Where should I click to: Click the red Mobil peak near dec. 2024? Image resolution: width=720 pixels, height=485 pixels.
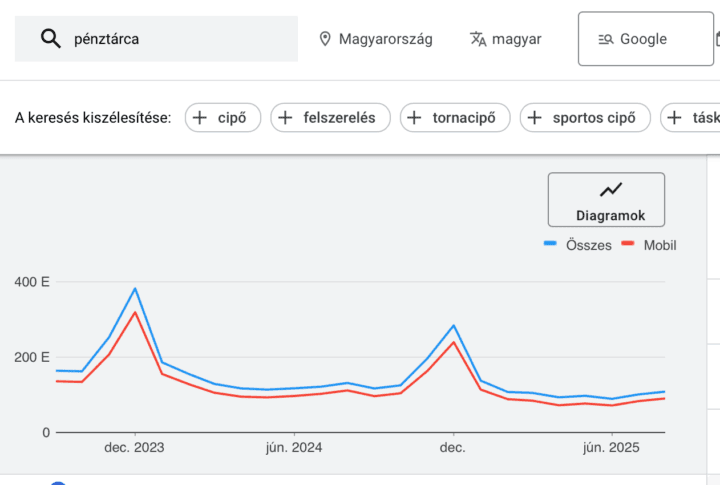pos(454,342)
